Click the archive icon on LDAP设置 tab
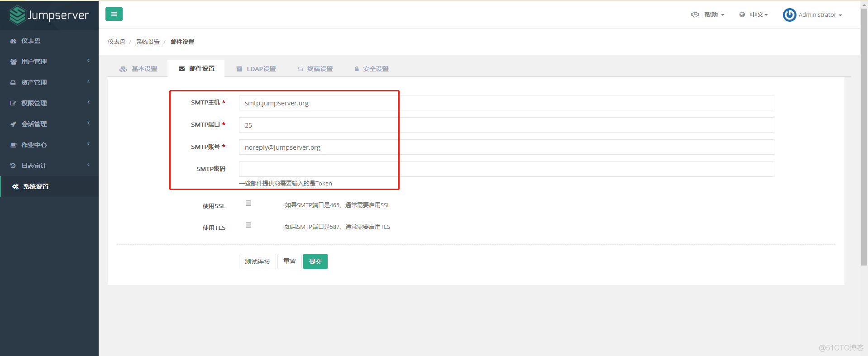868x356 pixels. (239, 69)
